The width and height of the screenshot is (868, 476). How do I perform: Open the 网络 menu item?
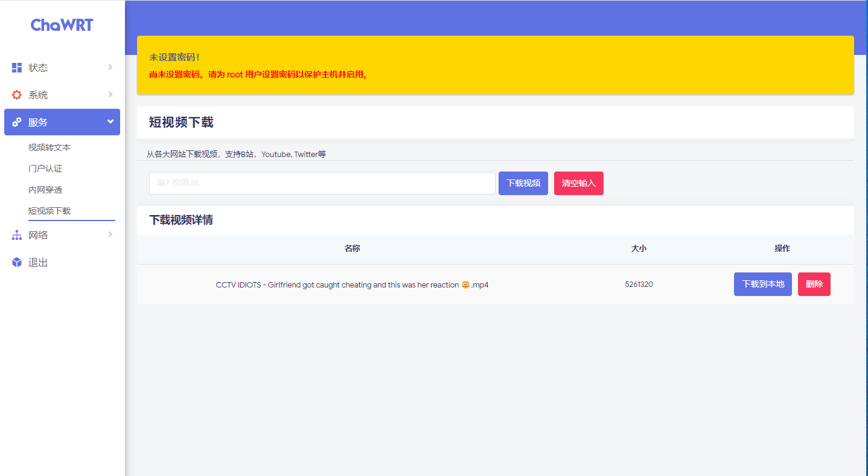(62, 235)
